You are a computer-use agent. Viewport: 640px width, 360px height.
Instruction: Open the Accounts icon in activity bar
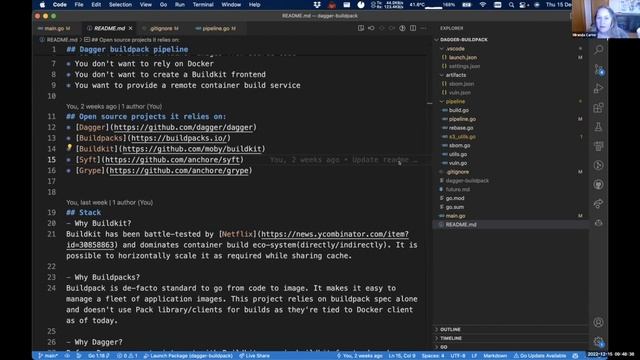click(x=598, y=322)
